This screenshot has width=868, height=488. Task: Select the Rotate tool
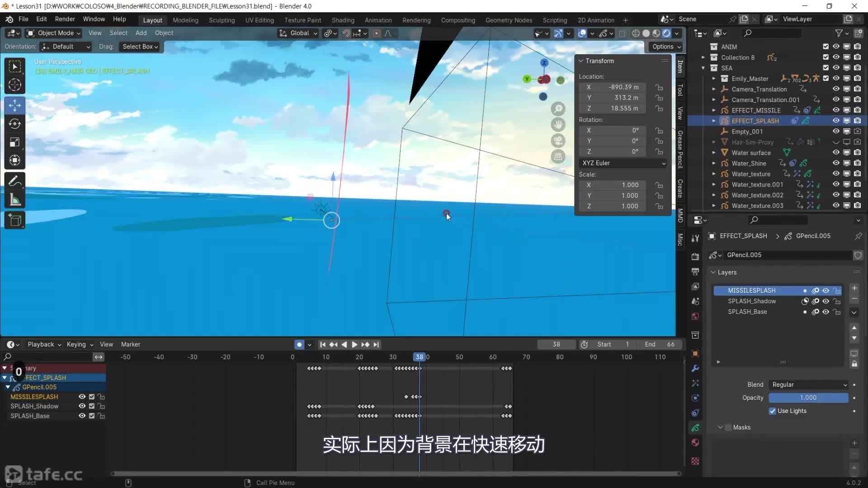tap(14, 123)
